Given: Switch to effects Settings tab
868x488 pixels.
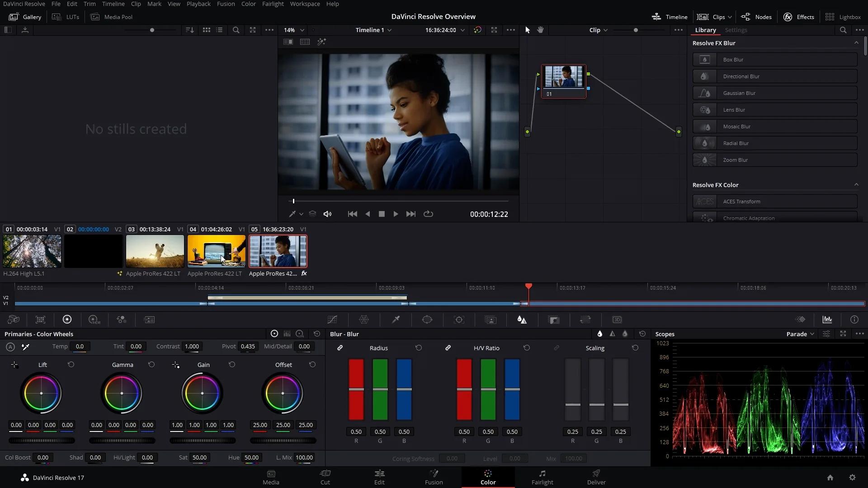Looking at the screenshot, I should point(736,30).
